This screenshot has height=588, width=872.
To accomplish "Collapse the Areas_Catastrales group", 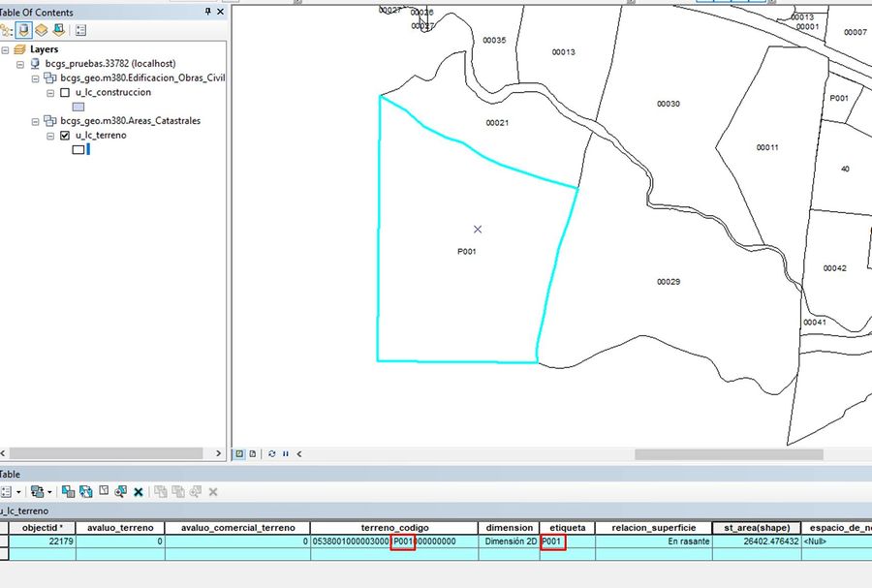I will [36, 121].
